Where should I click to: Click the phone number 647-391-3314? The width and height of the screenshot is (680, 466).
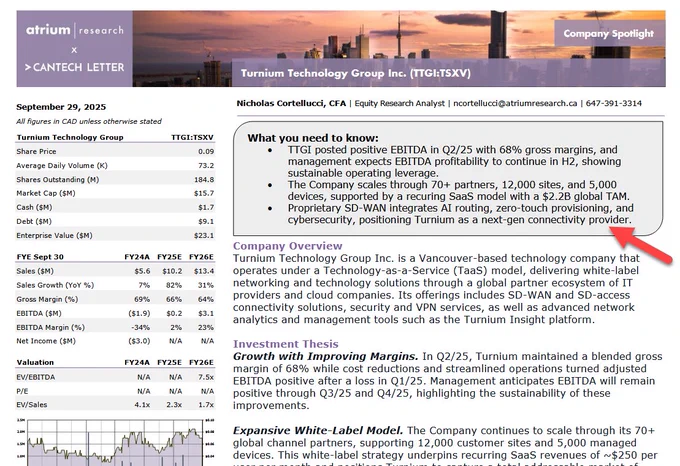coord(614,103)
